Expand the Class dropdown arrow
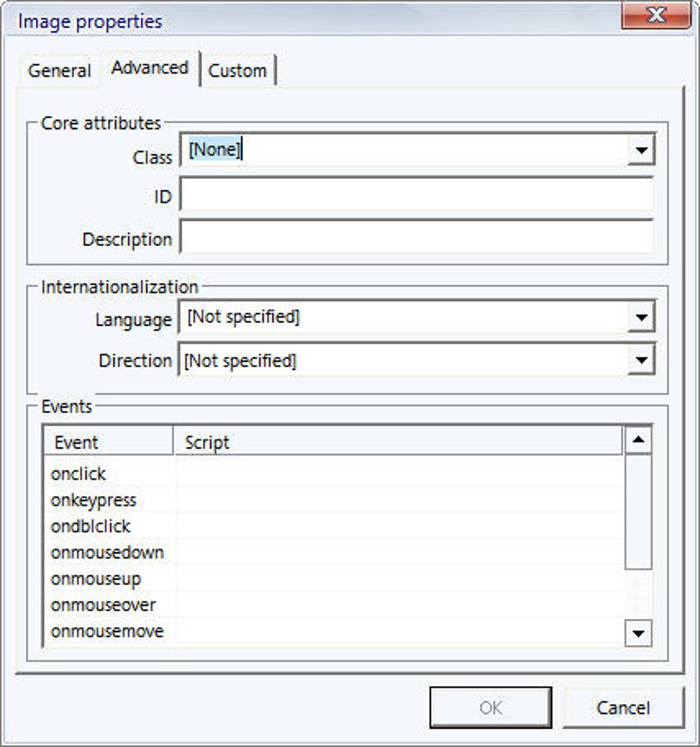The image size is (700, 747). coord(641,150)
